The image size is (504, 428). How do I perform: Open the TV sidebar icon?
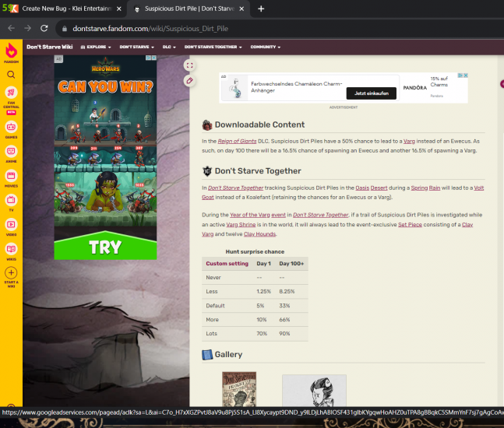point(11,200)
